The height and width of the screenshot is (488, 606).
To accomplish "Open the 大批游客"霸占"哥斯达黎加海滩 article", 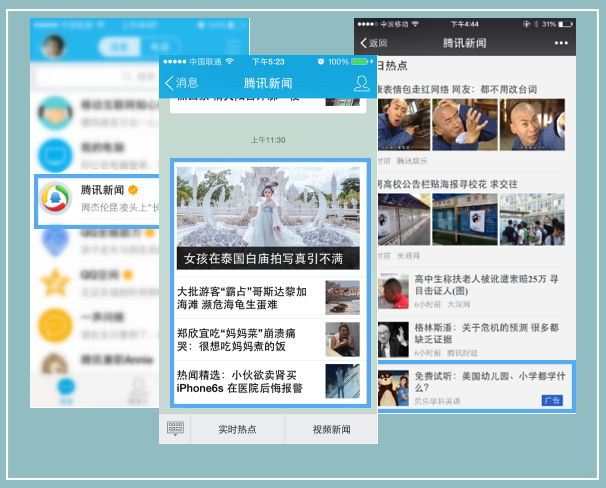I will 268,298.
